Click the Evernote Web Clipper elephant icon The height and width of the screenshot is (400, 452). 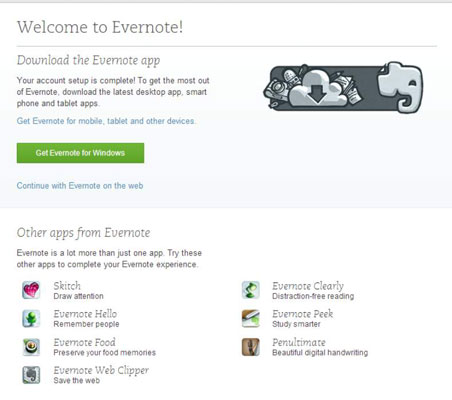tap(31, 375)
